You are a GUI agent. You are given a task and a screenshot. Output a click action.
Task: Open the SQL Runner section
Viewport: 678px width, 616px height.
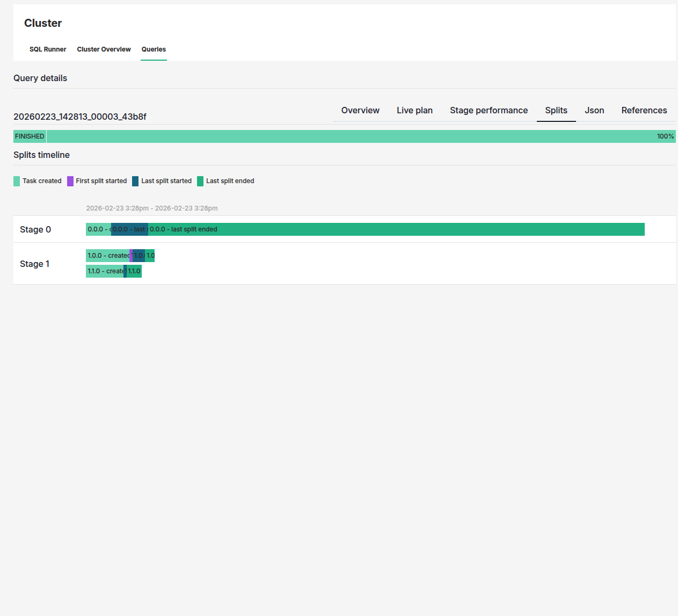[x=48, y=49]
